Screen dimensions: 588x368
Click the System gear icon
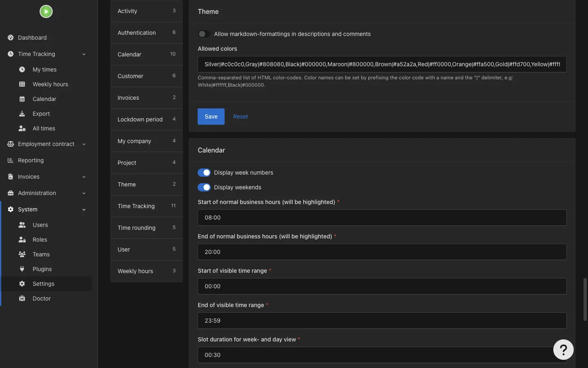pos(11,209)
